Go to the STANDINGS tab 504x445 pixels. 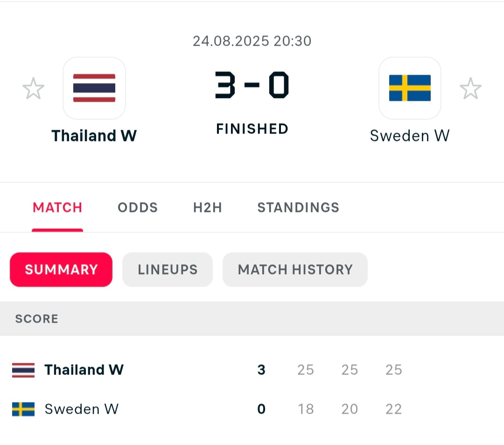(x=298, y=208)
